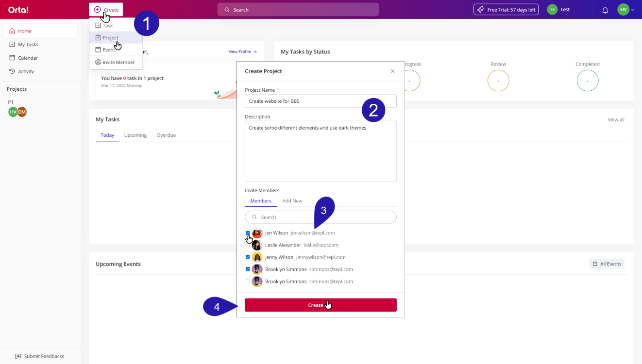
Task: Click Free Trial sparkle badge
Action: click(506, 10)
